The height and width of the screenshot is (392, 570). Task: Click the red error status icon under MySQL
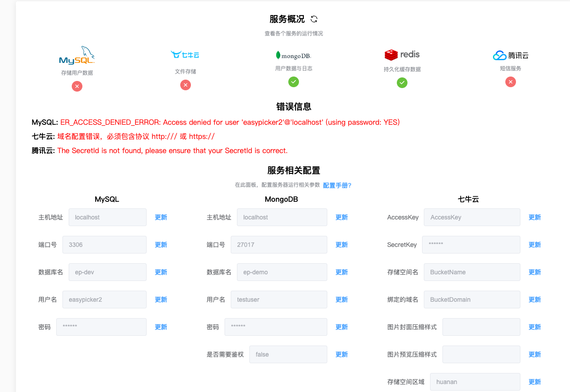pos(77,86)
